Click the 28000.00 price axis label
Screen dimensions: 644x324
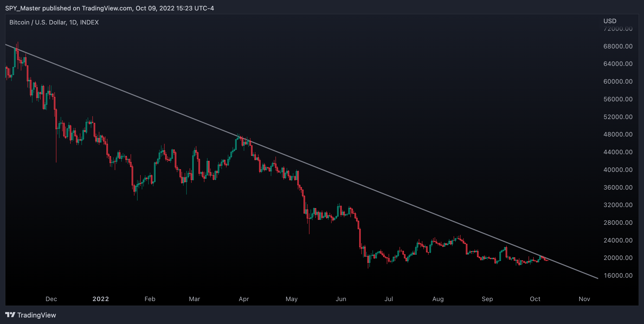618,223
